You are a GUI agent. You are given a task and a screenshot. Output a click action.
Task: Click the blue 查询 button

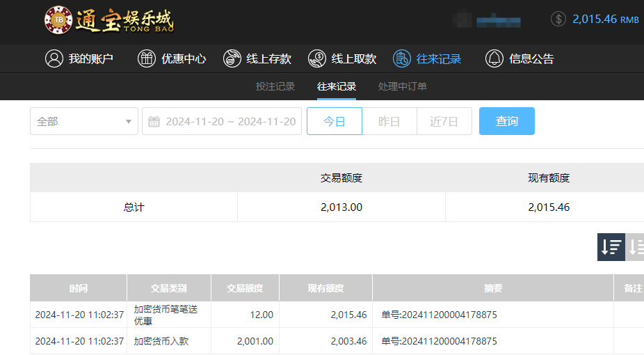[507, 121]
